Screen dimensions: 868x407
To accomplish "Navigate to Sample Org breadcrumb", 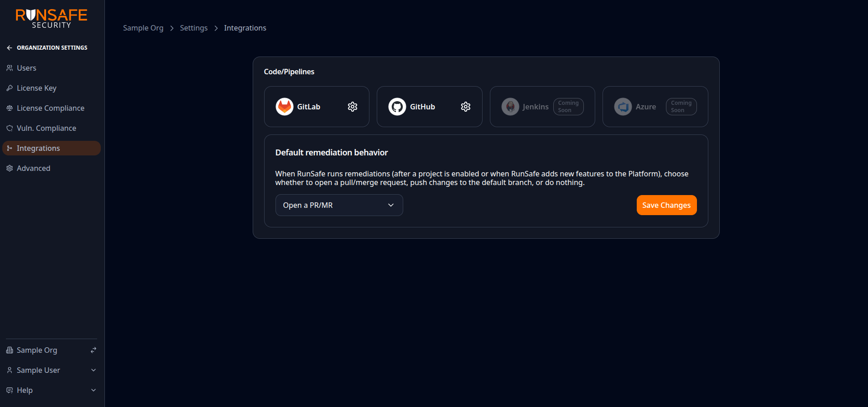I will (143, 28).
